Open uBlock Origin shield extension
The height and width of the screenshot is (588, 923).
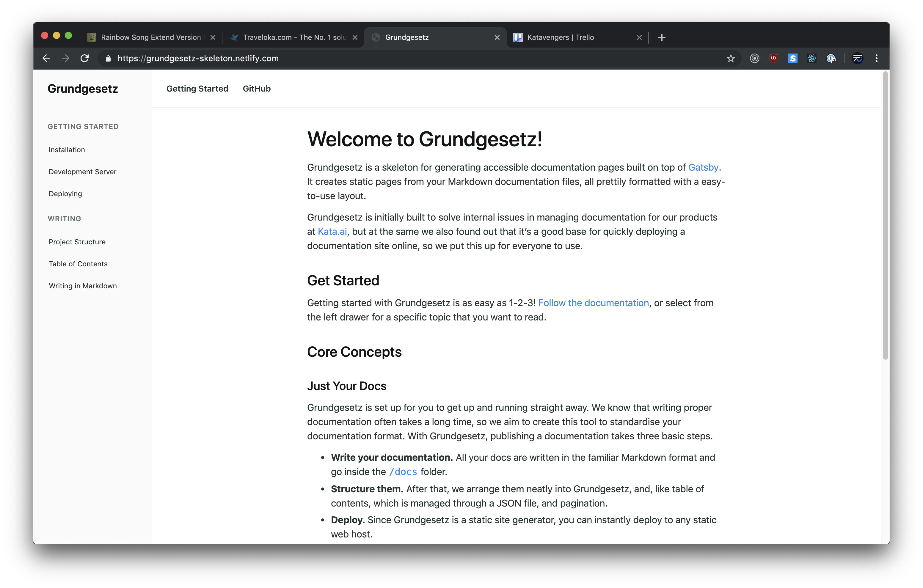773,58
